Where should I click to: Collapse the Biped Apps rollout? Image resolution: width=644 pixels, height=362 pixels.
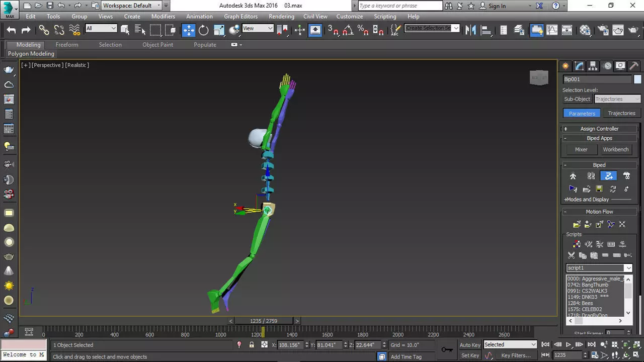[x=599, y=138]
